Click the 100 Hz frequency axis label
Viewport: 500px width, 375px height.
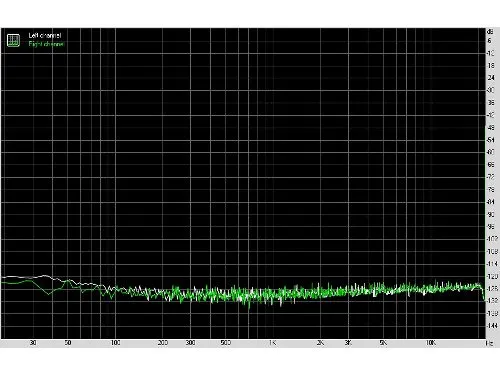coord(115,343)
